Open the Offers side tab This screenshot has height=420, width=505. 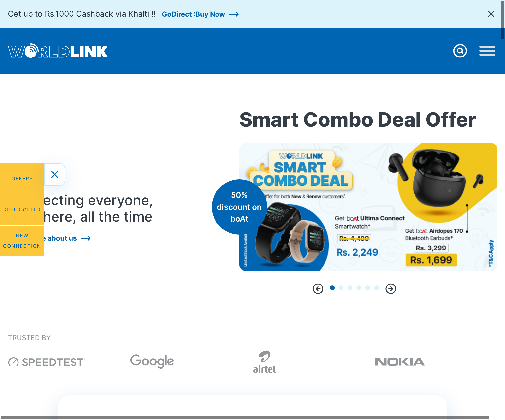pos(22,179)
